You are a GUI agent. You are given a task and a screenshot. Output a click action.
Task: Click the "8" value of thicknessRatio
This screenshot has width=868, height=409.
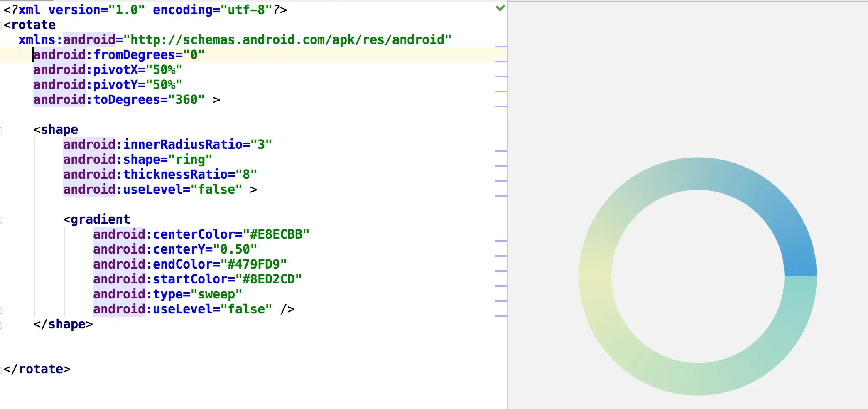pyautogui.click(x=246, y=175)
